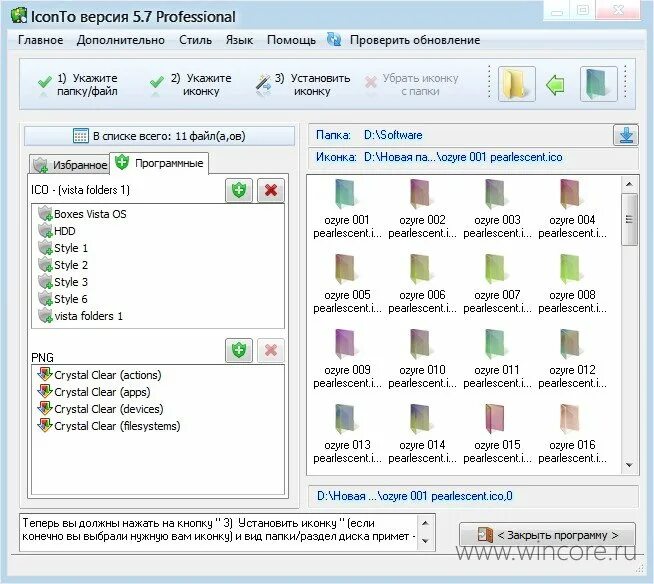Image resolution: width=654 pixels, height=584 pixels.
Task: Select 'Crystal Clear (filesystems)' PNG set
Action: tap(109, 426)
